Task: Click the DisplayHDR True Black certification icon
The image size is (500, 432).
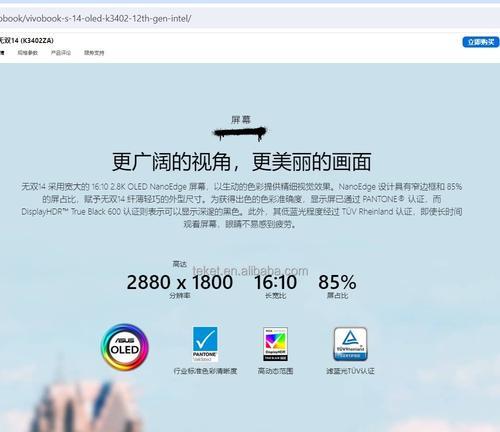Action: point(275,344)
